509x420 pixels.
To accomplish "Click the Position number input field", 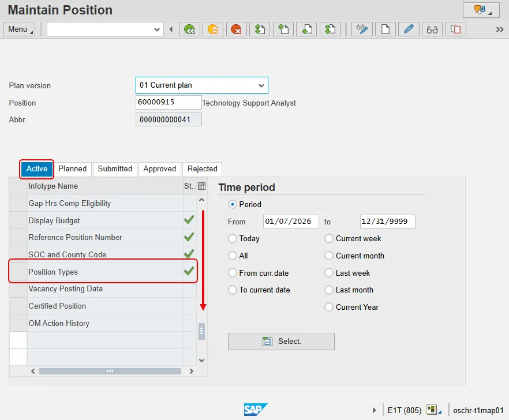I will coord(169,102).
